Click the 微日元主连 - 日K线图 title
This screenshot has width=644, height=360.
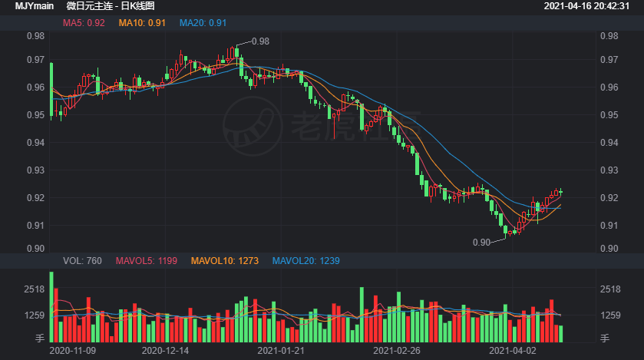click(x=111, y=6)
